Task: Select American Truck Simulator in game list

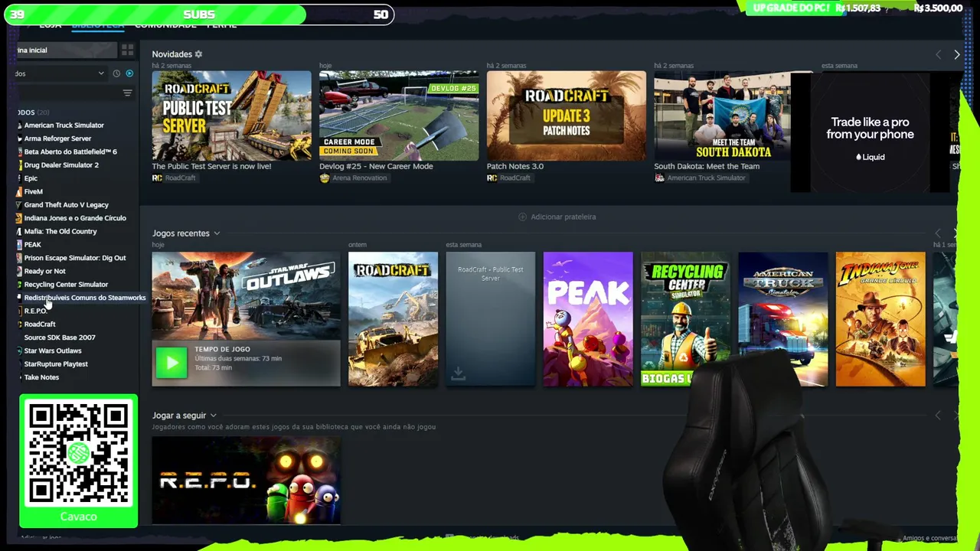Action: [64, 126]
